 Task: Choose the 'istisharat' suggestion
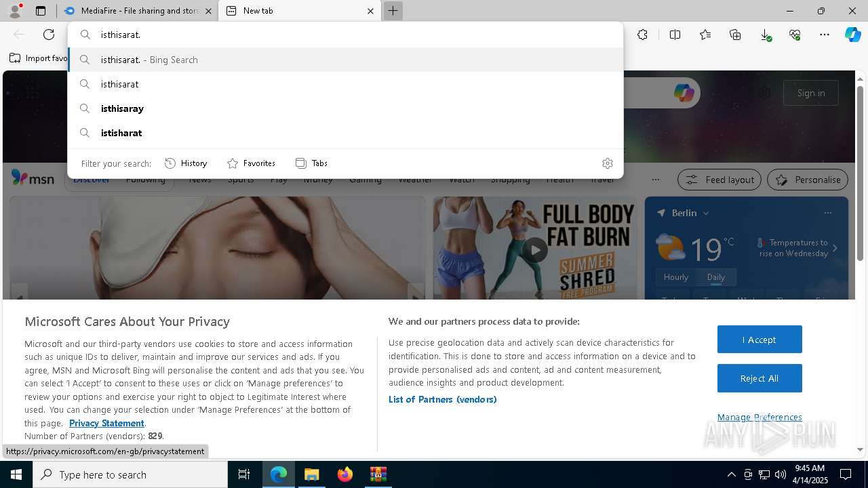coord(346,133)
